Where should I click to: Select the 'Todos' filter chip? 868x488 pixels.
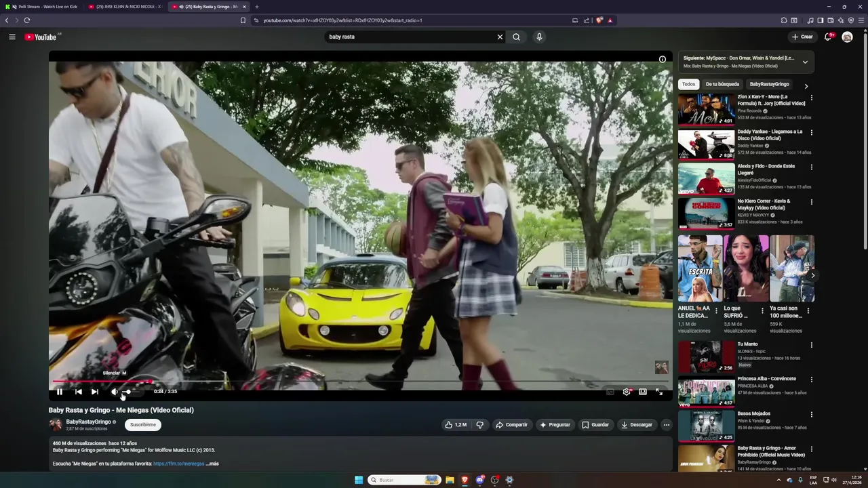tap(688, 84)
